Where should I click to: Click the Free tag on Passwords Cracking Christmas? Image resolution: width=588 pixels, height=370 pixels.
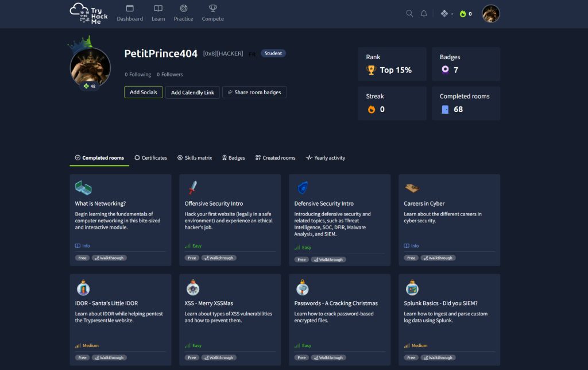pyautogui.click(x=301, y=358)
